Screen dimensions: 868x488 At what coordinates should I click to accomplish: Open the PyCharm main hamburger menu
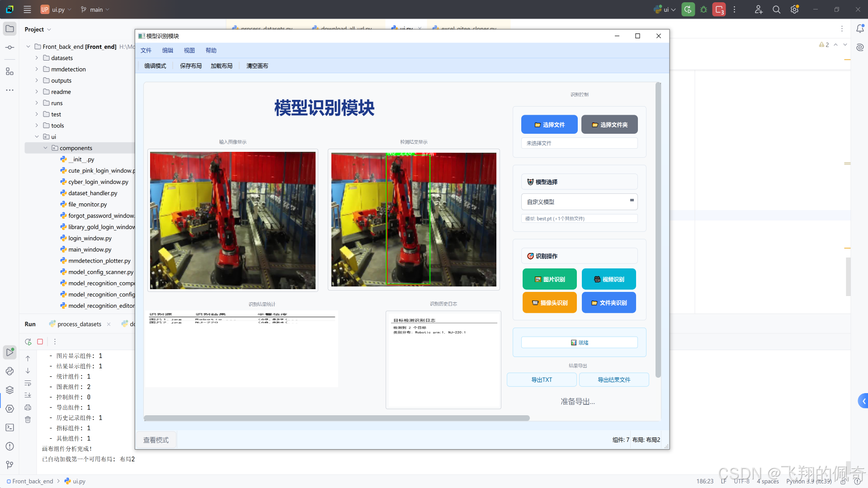[x=27, y=9]
